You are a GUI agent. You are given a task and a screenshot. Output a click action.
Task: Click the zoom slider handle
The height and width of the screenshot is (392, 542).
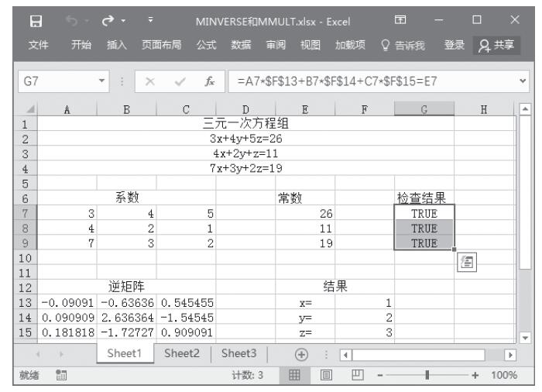pyautogui.click(x=425, y=376)
